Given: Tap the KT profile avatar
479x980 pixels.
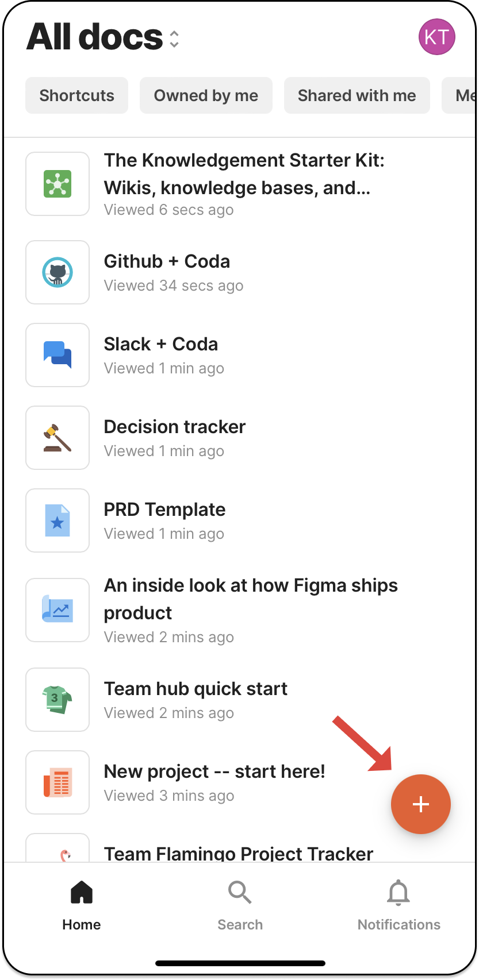Looking at the screenshot, I should click(x=437, y=37).
